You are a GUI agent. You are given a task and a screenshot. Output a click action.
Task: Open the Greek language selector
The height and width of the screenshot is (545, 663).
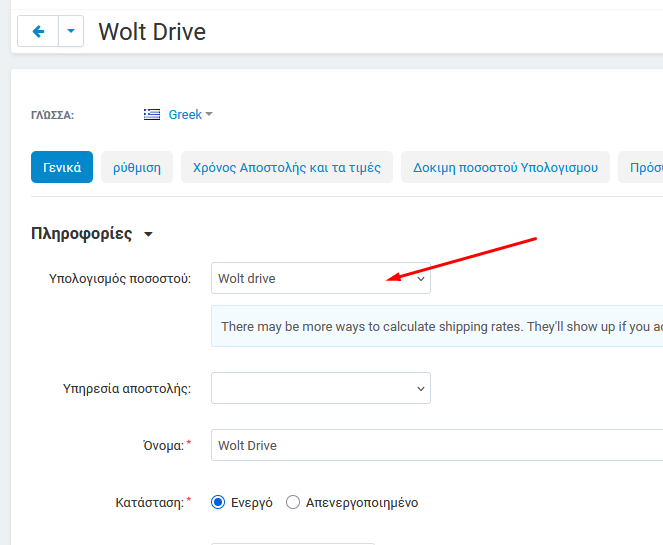pos(190,115)
